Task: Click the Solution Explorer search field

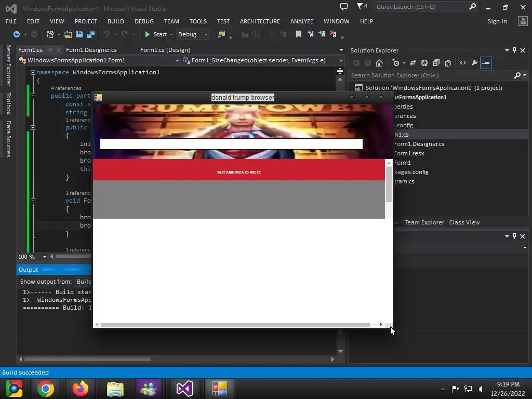Action: pos(431,75)
